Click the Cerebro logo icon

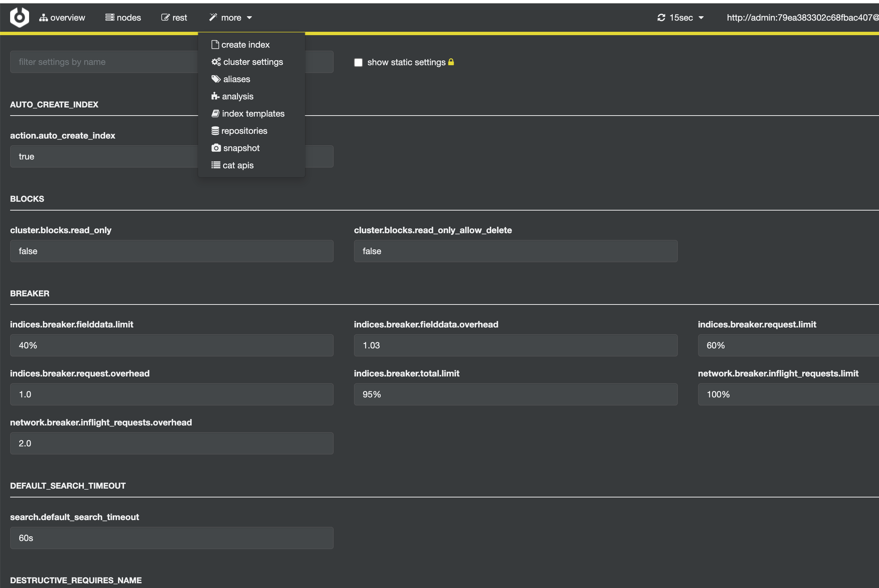(20, 17)
